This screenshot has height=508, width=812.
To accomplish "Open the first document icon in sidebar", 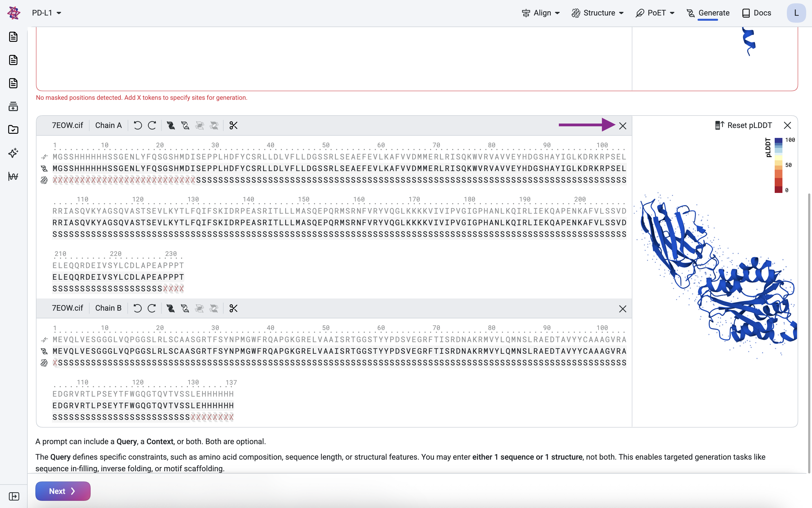I will (x=14, y=37).
